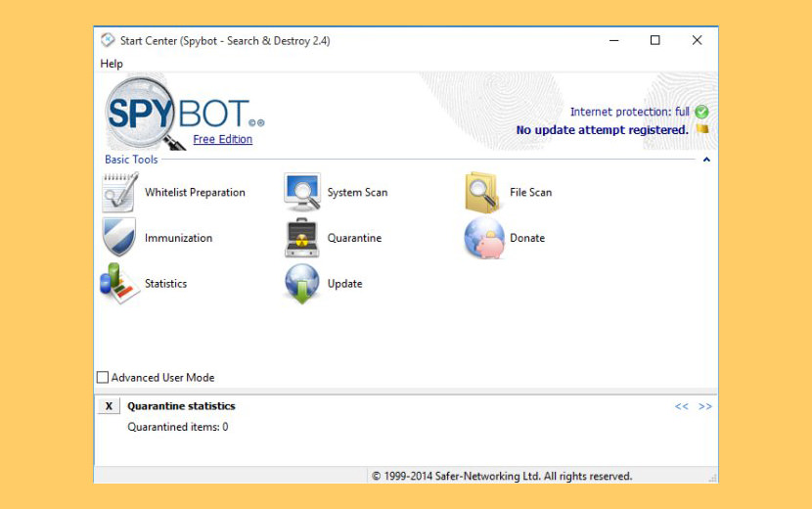
Task: Click the yellow update status flag icon
Action: [702, 128]
